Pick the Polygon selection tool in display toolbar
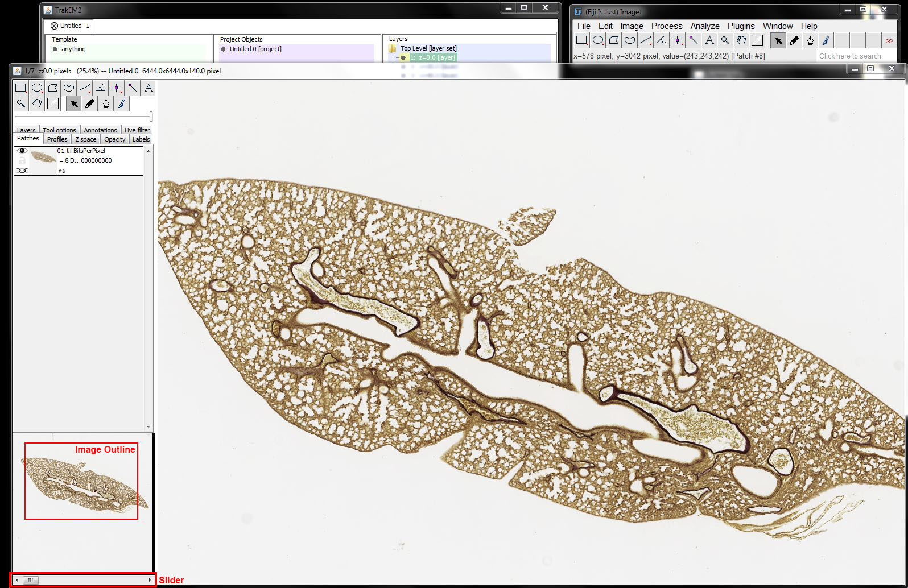 click(x=53, y=88)
